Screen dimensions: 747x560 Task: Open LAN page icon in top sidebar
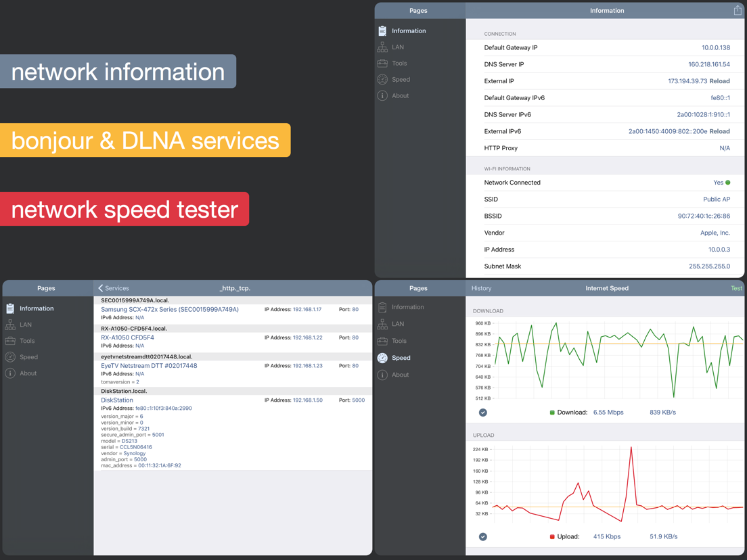coord(382,47)
